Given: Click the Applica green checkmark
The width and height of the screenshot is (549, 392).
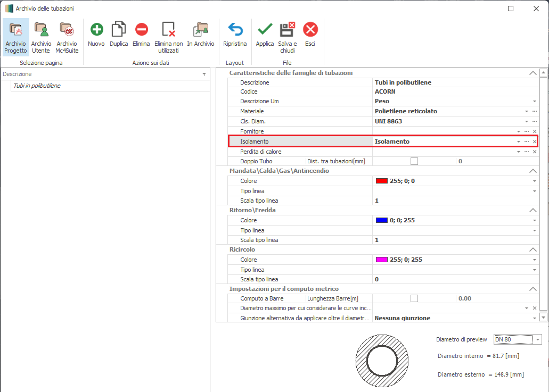Looking at the screenshot, I should pos(265,30).
